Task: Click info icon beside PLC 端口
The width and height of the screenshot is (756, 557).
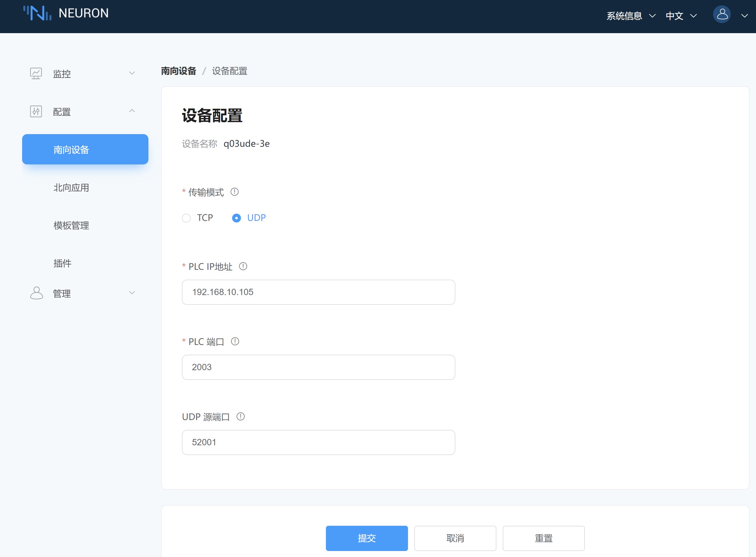Action: point(235,341)
